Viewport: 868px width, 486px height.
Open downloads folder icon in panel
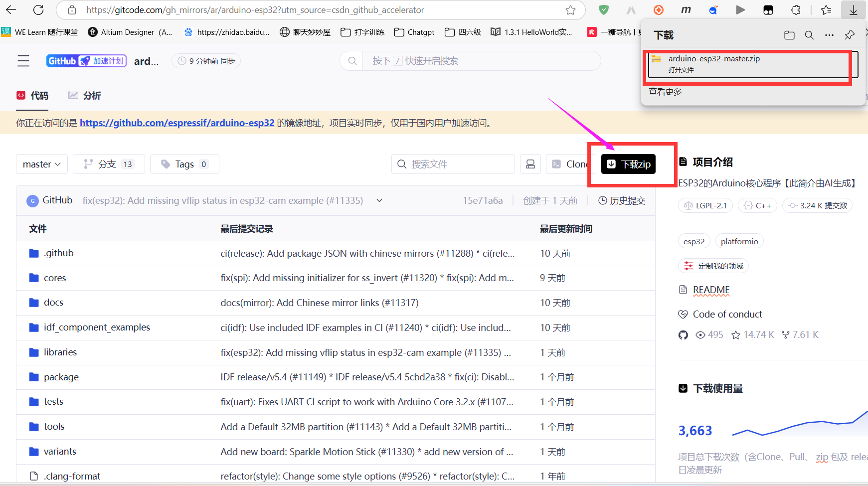(789, 35)
